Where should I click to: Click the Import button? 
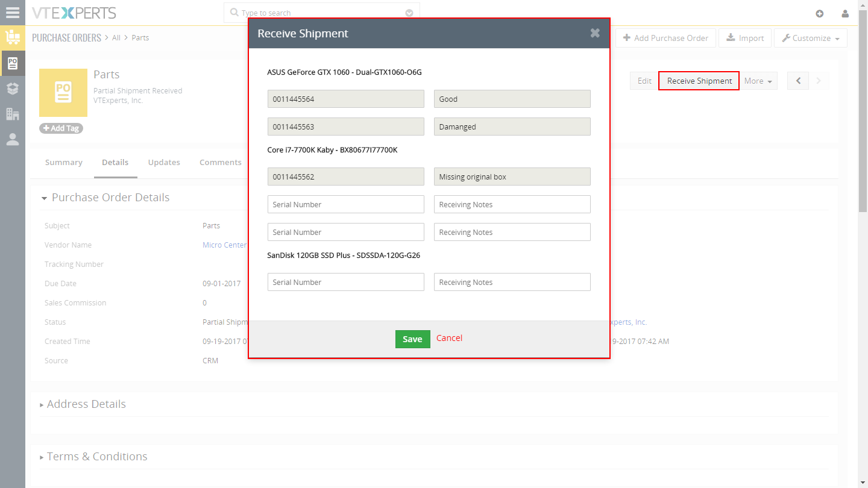(746, 38)
